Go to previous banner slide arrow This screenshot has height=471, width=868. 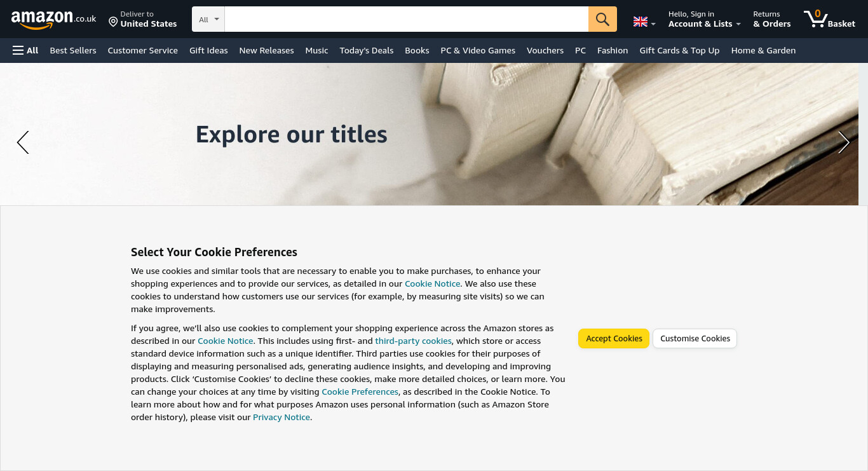(23, 142)
